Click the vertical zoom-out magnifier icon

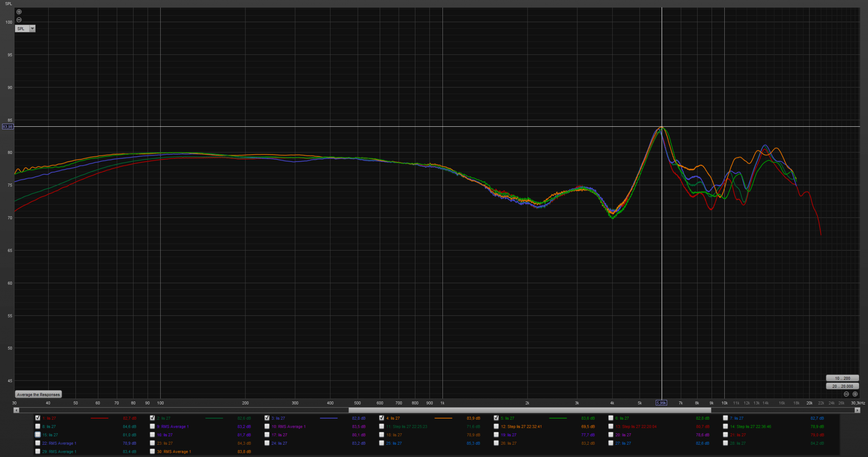pyautogui.click(x=19, y=20)
